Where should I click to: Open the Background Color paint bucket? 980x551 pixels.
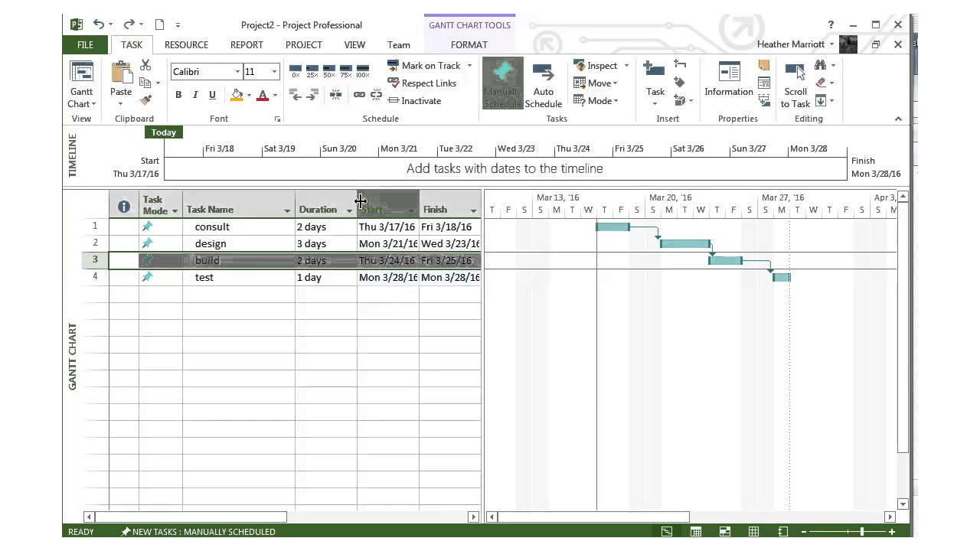point(237,95)
